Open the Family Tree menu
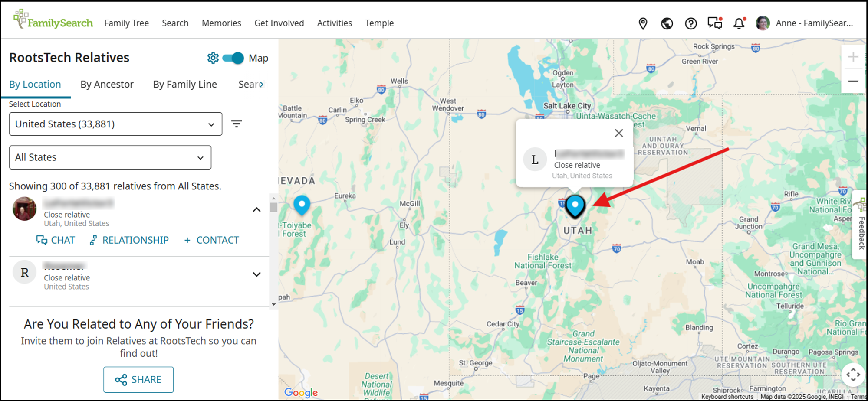Image resolution: width=868 pixels, height=401 pixels. click(x=127, y=23)
